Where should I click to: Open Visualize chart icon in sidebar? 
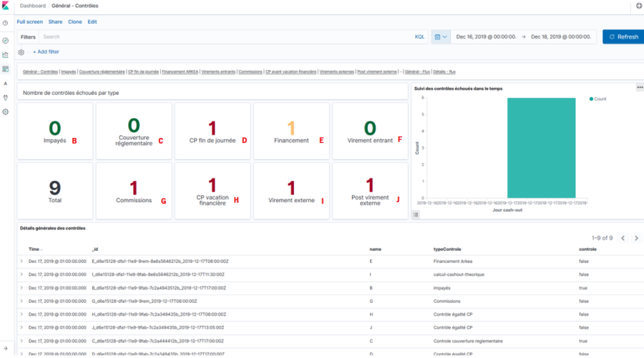[6, 54]
